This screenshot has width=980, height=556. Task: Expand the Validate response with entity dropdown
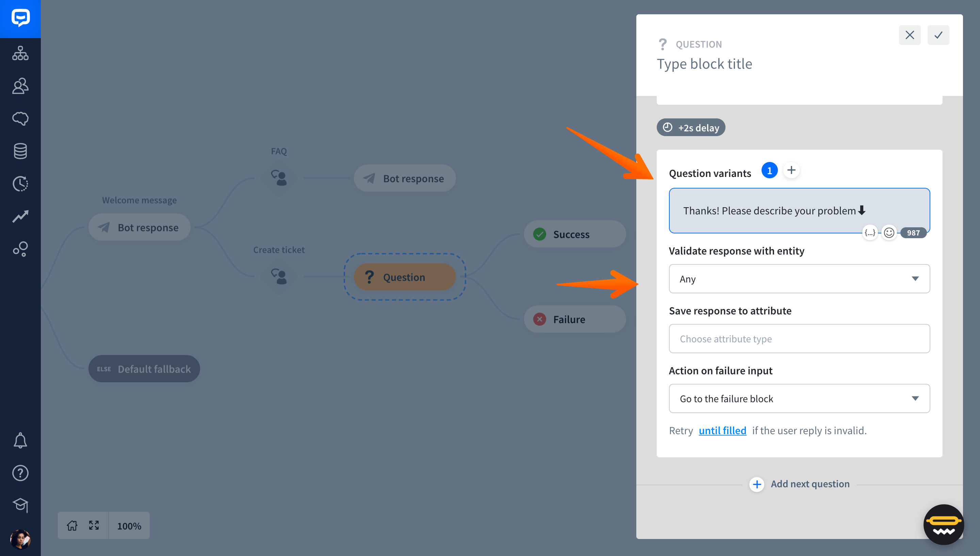coord(799,279)
